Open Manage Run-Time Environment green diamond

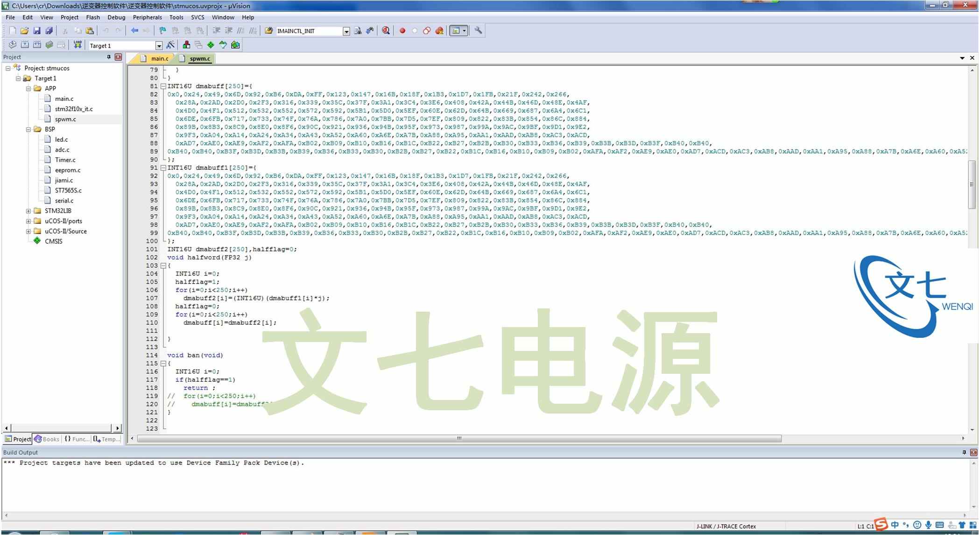click(211, 45)
